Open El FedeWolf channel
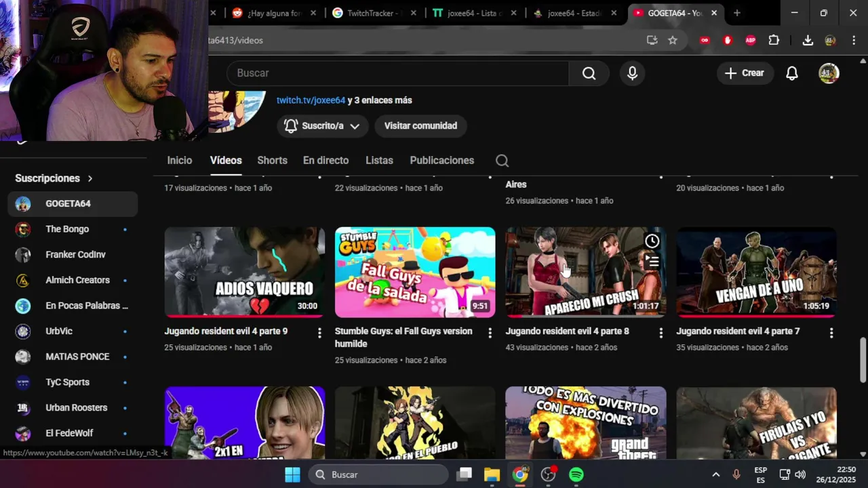This screenshot has height=488, width=868. pyautogui.click(x=73, y=433)
